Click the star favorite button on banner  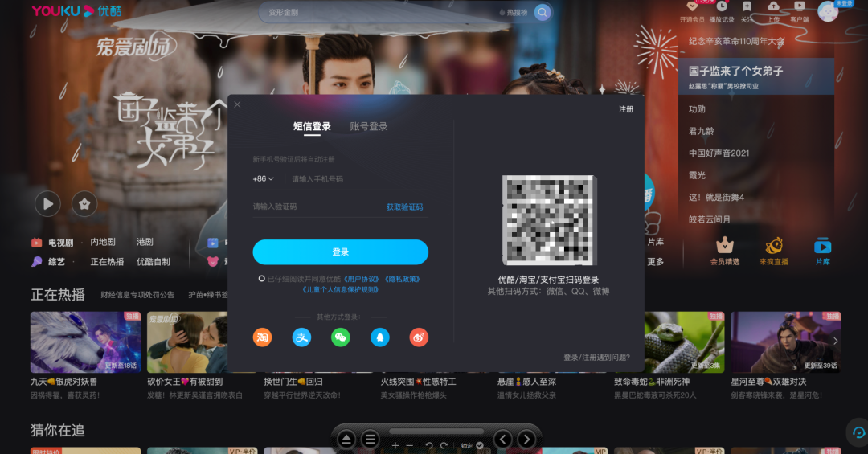click(84, 204)
